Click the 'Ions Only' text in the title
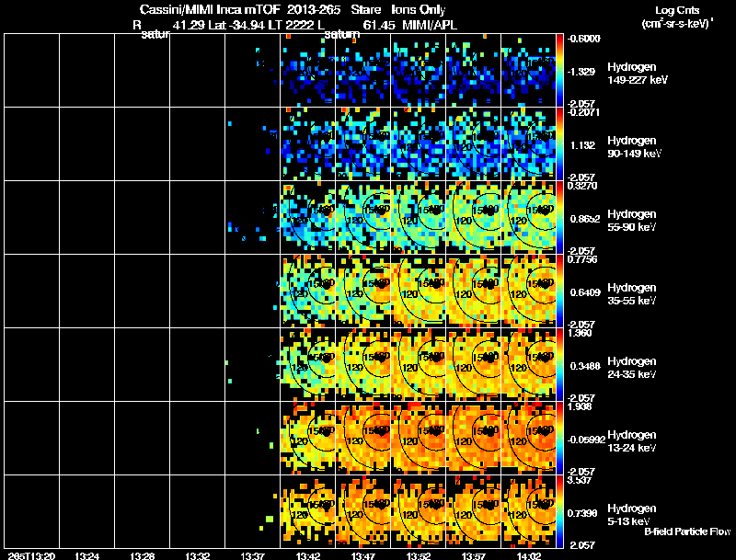 [419, 9]
